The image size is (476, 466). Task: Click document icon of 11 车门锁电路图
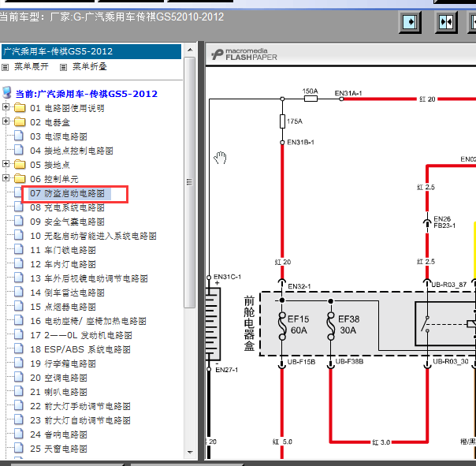[x=19, y=249]
